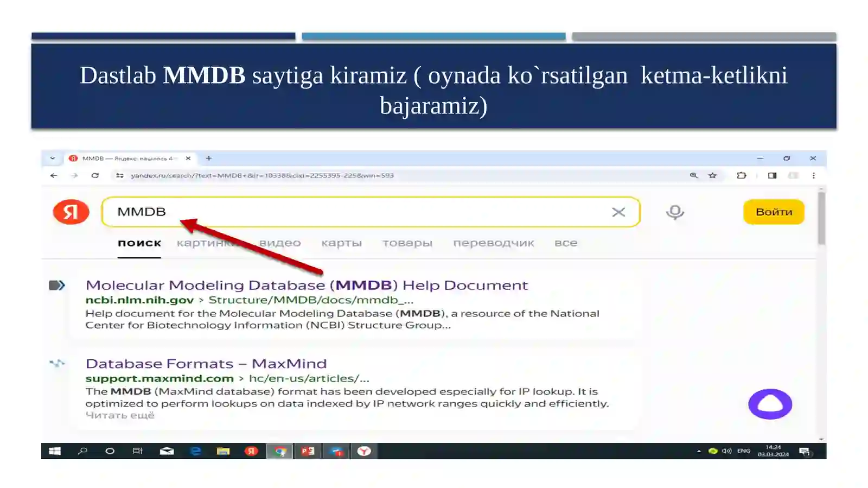Open the browser extensions puzzle icon

(x=742, y=175)
